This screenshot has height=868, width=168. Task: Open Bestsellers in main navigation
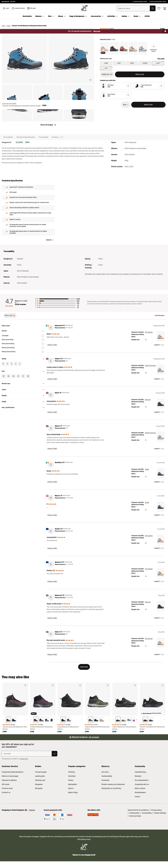(x=27, y=16)
